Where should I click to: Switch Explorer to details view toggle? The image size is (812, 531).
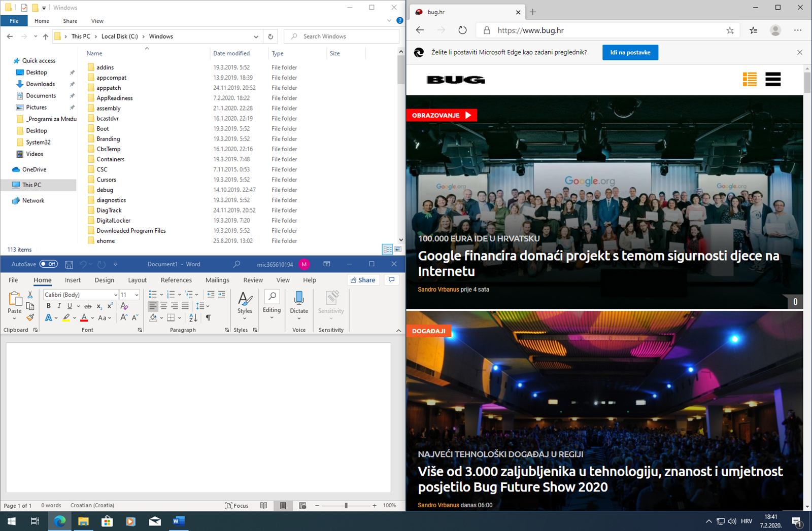[387, 250]
